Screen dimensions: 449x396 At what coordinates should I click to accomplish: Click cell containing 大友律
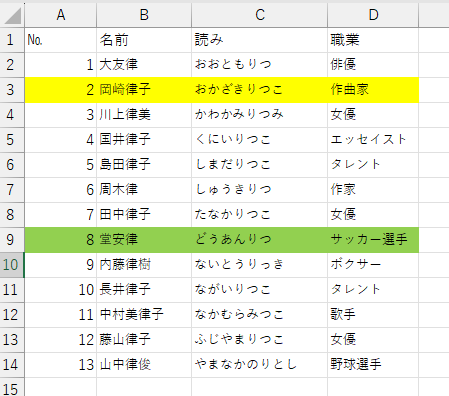tap(144, 65)
